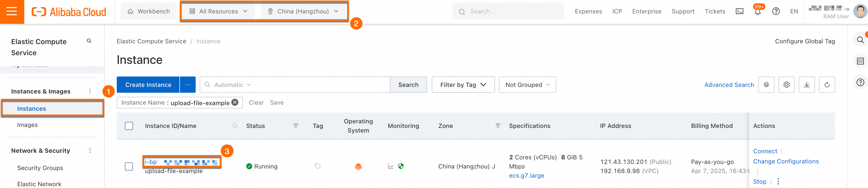
Task: Select all instances with the header checkbox
Action: 129,126
